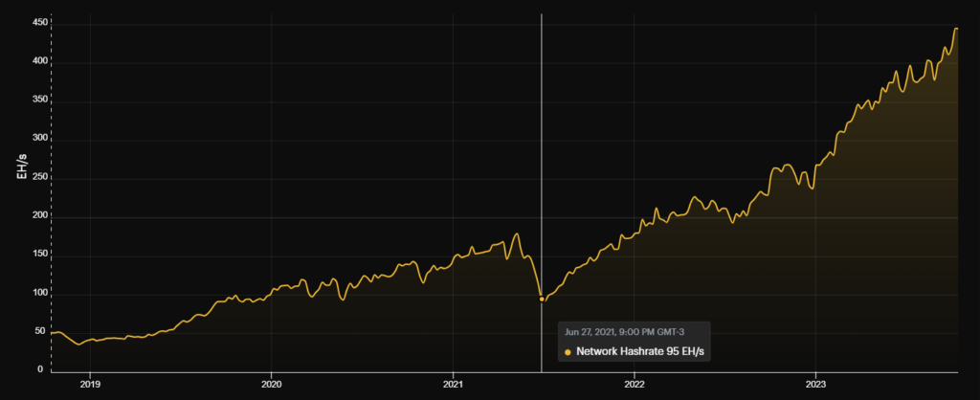Click the 450 value on the y-axis
980x400 pixels.
coord(35,22)
